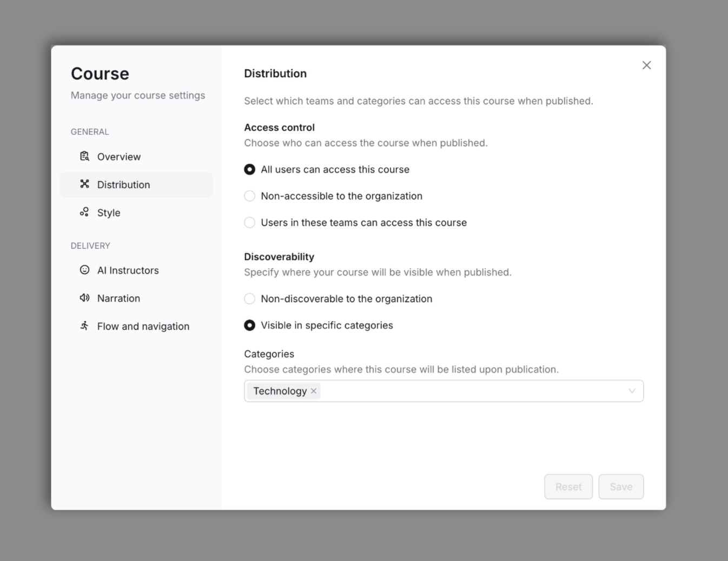Remove the Technology category tag

click(x=313, y=391)
